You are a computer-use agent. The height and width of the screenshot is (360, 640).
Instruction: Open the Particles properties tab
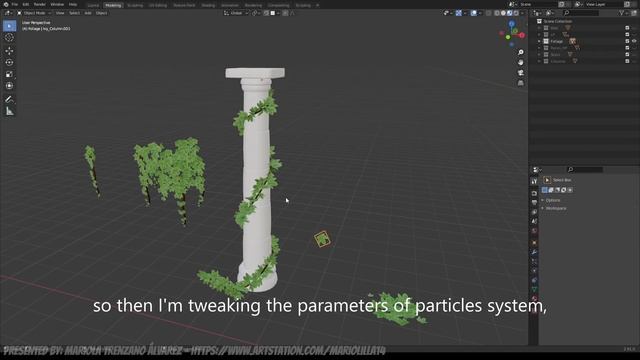coord(534,261)
